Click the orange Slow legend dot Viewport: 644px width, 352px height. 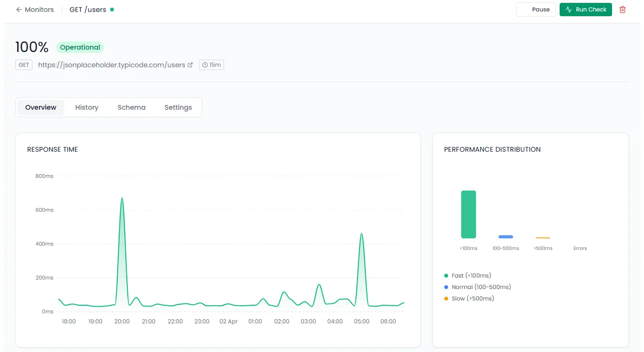(446, 298)
